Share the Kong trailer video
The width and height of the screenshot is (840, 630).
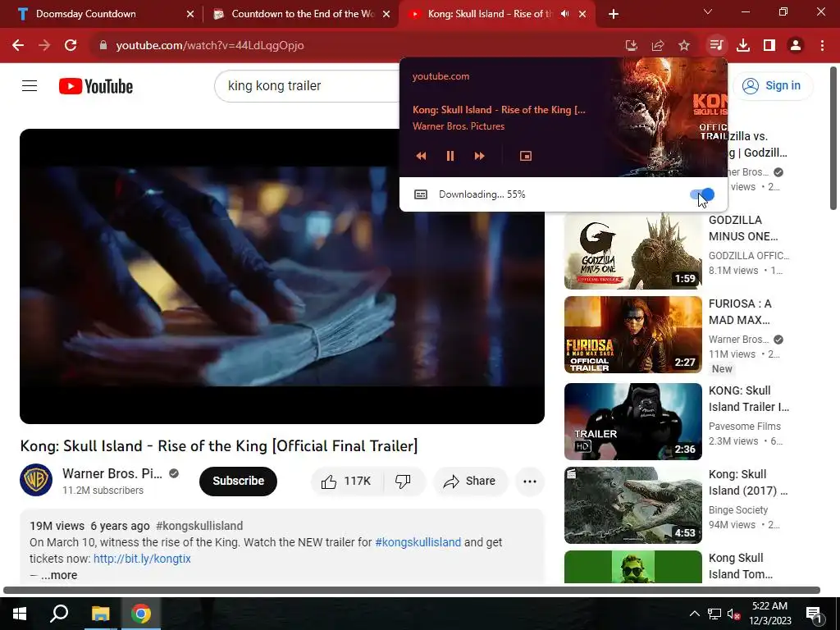point(470,481)
